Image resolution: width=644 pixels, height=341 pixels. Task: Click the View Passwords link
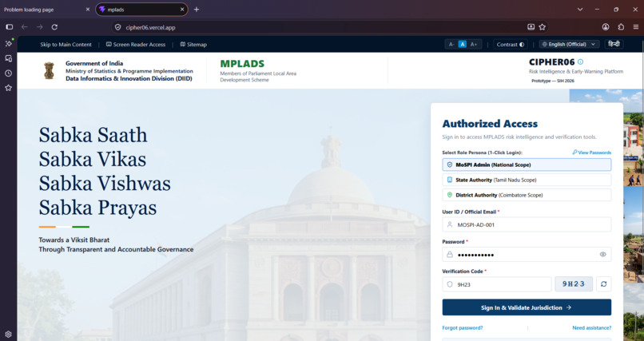point(592,153)
